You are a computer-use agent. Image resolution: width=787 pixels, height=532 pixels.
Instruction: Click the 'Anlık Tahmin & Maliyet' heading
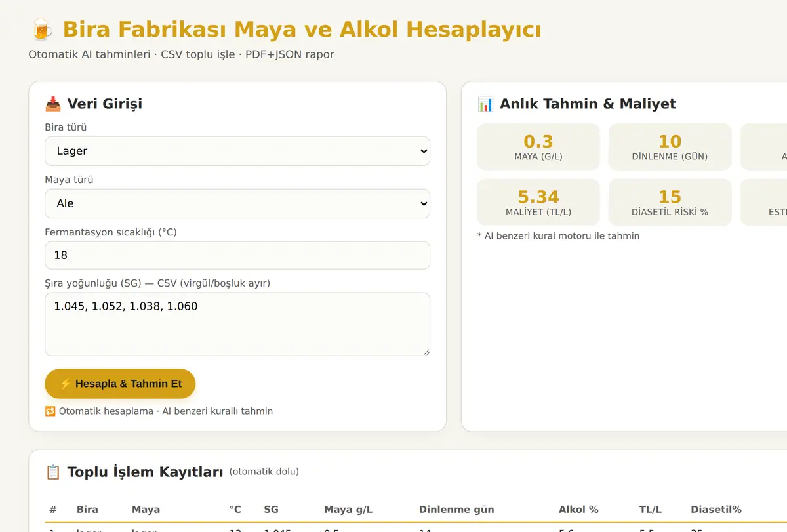tap(588, 104)
